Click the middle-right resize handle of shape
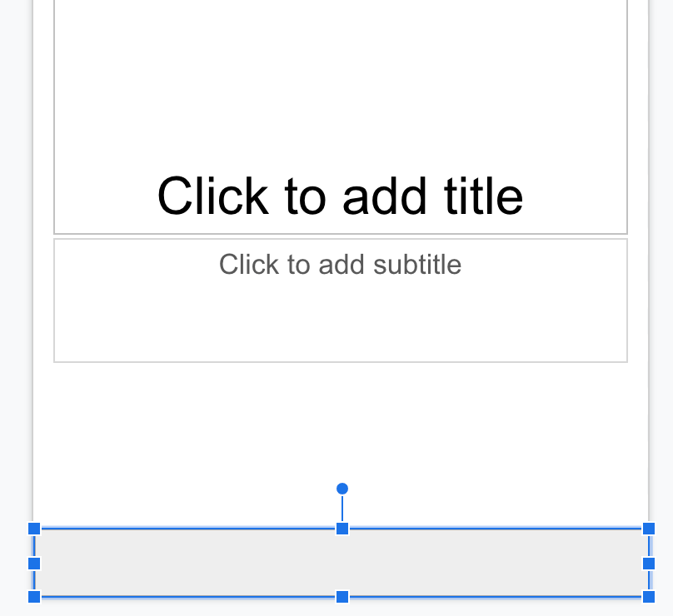 pos(649,564)
